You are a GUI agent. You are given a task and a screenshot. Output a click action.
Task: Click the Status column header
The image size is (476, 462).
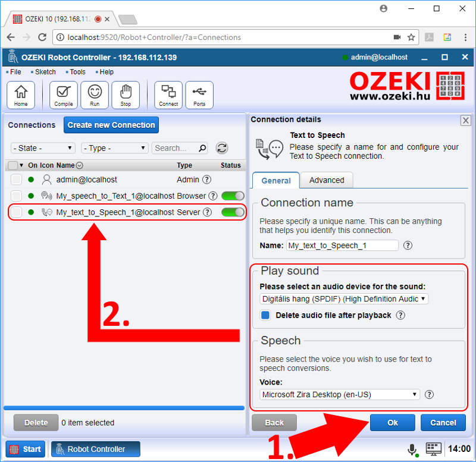tap(231, 165)
